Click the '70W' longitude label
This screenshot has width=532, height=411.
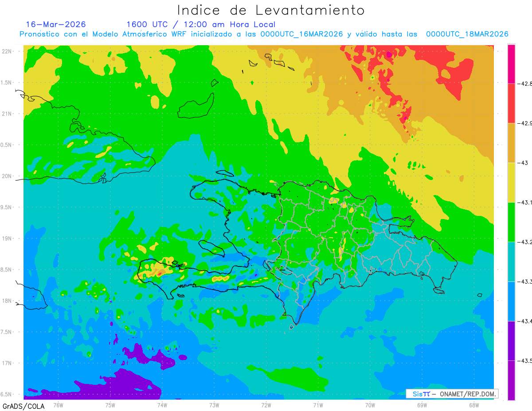click(x=370, y=405)
